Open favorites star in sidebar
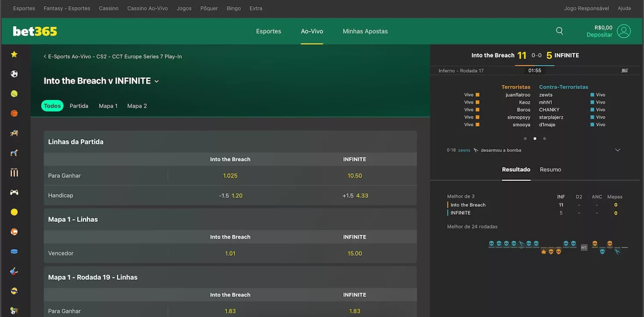 pos(14,54)
